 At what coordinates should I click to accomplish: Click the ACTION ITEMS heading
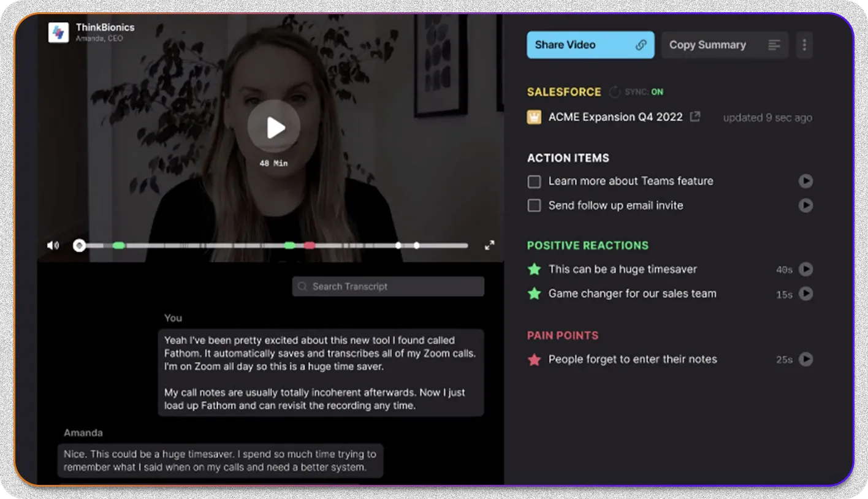(x=568, y=158)
